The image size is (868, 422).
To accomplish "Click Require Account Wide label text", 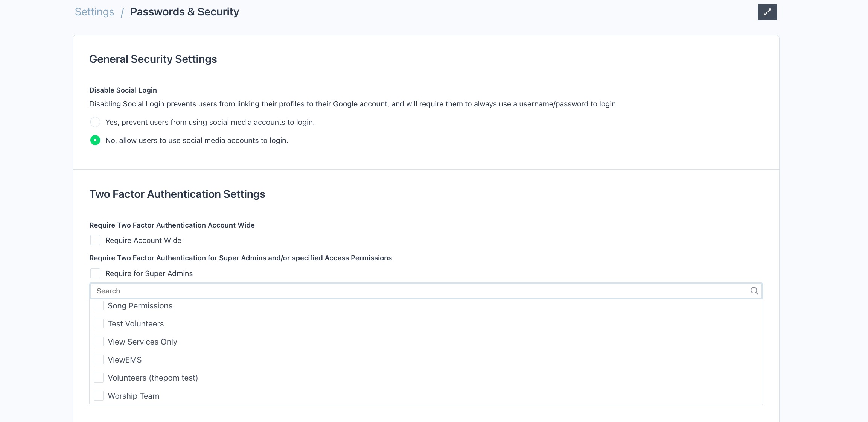I will pos(143,240).
